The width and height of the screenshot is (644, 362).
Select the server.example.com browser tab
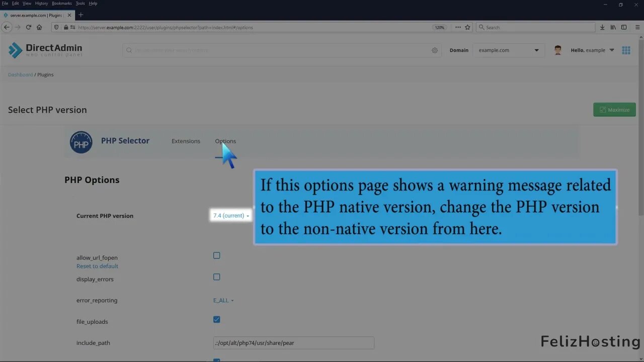point(37,15)
